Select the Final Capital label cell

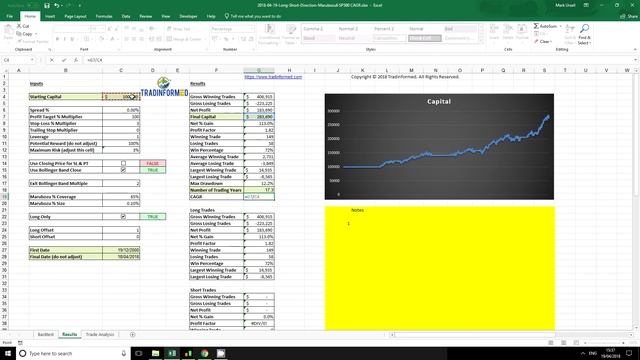pyautogui.click(x=216, y=117)
